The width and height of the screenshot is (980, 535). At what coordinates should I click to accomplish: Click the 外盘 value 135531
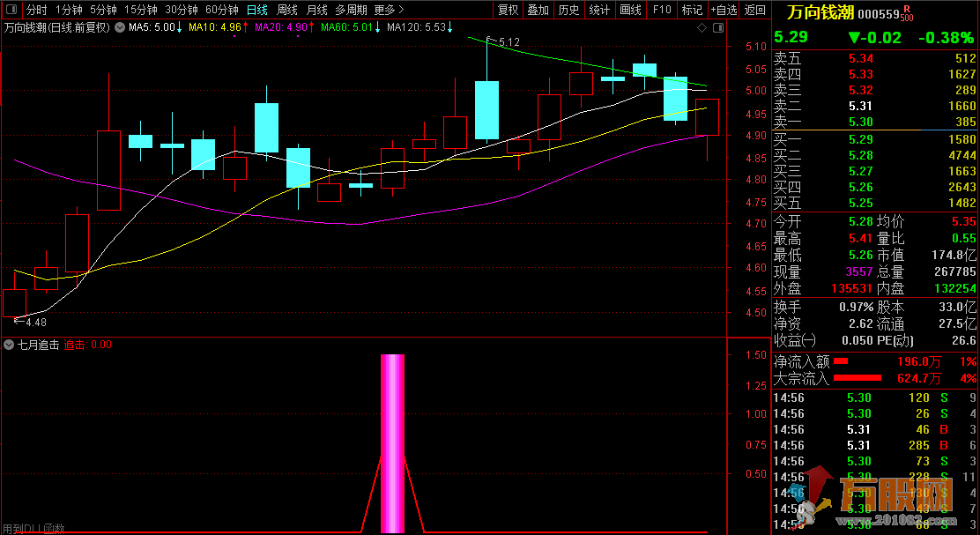click(852, 288)
